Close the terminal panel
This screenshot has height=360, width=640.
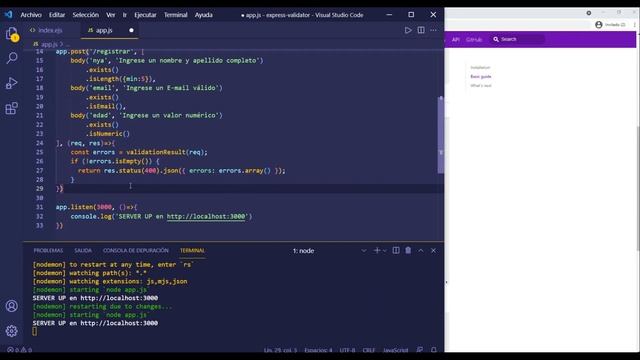(x=433, y=250)
